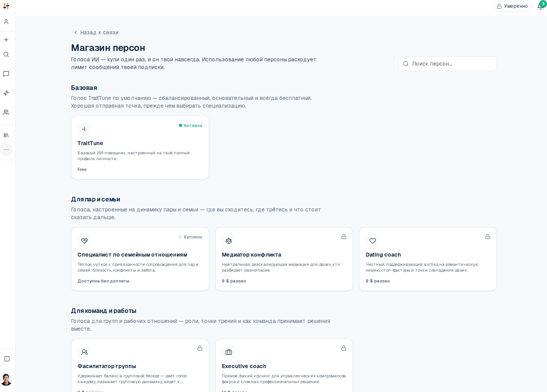This screenshot has height=392, width=547.
Task: Click lock icon on Медиатор конфликта card
Action: [x=344, y=237]
